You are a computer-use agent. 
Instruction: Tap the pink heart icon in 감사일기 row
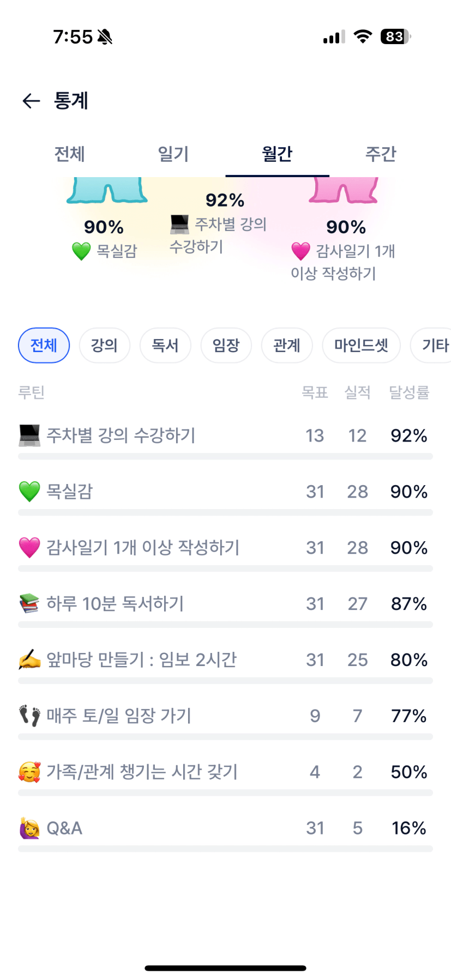point(29,548)
